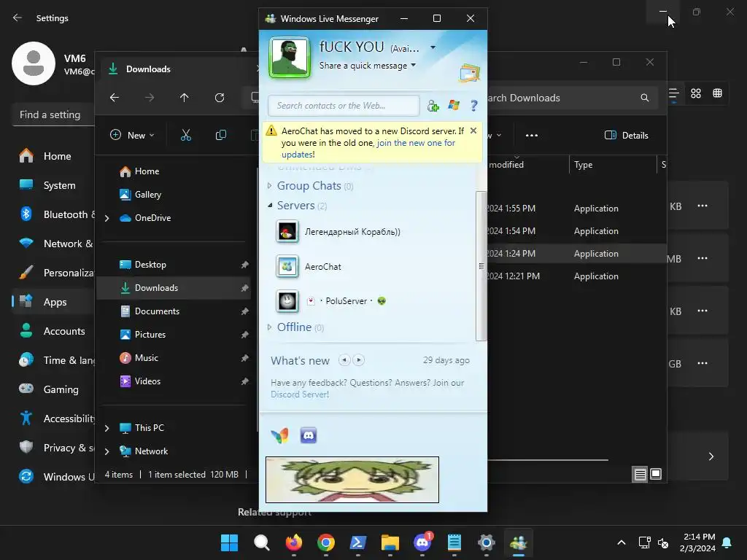Screen dimensions: 747x560
Task: Refresh the Downloads folder
Action: [219, 98]
